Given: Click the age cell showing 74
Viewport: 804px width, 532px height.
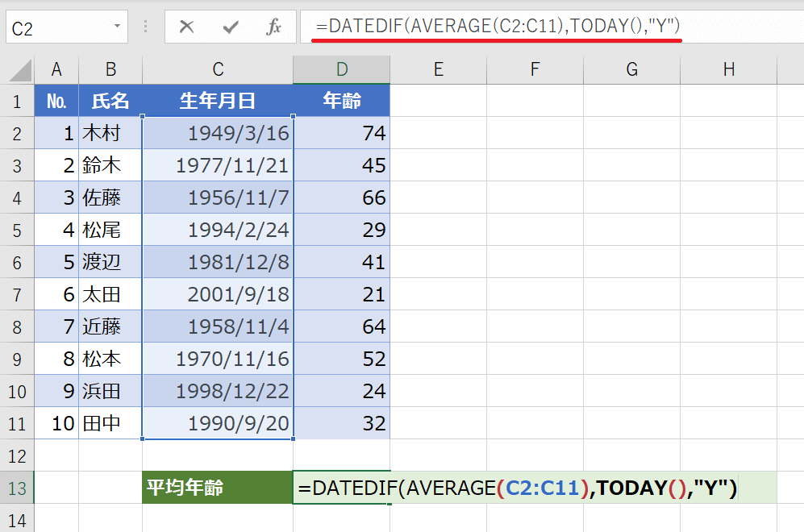Looking at the screenshot, I should [x=341, y=133].
